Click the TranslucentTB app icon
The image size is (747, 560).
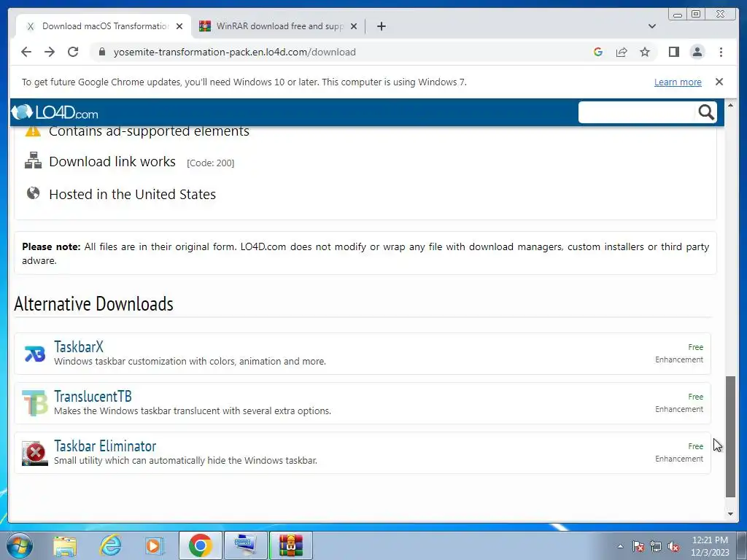pos(35,402)
